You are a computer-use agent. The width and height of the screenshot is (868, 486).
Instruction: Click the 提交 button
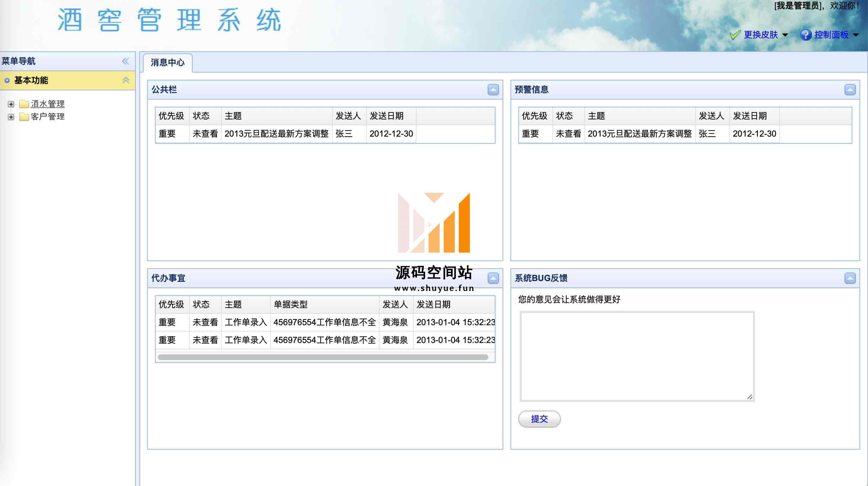[x=539, y=419]
